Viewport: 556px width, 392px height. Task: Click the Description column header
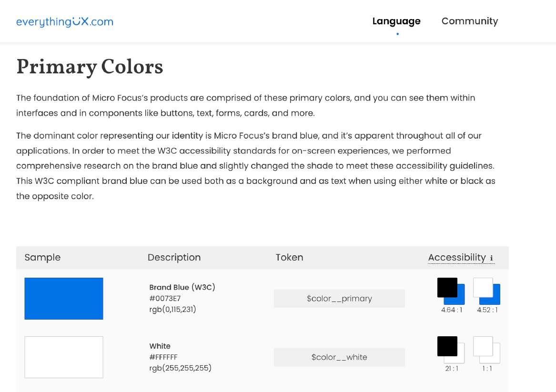pyautogui.click(x=174, y=258)
